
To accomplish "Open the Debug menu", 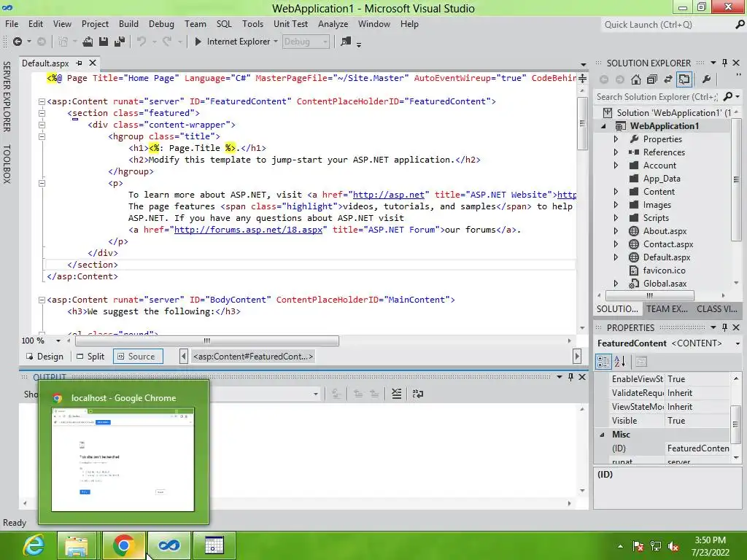I will click(161, 24).
